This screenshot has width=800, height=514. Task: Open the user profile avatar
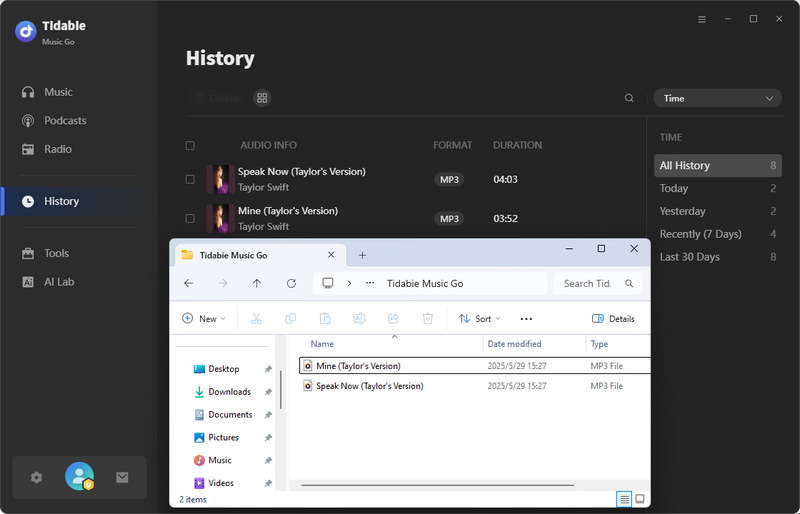tap(79, 476)
